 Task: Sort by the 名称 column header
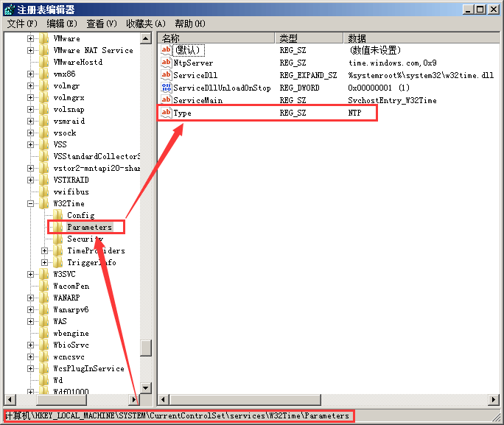217,38
